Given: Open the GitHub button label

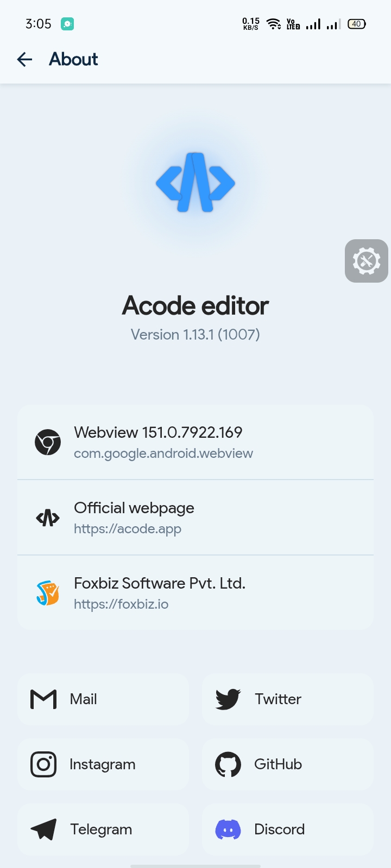Looking at the screenshot, I should coord(278,764).
